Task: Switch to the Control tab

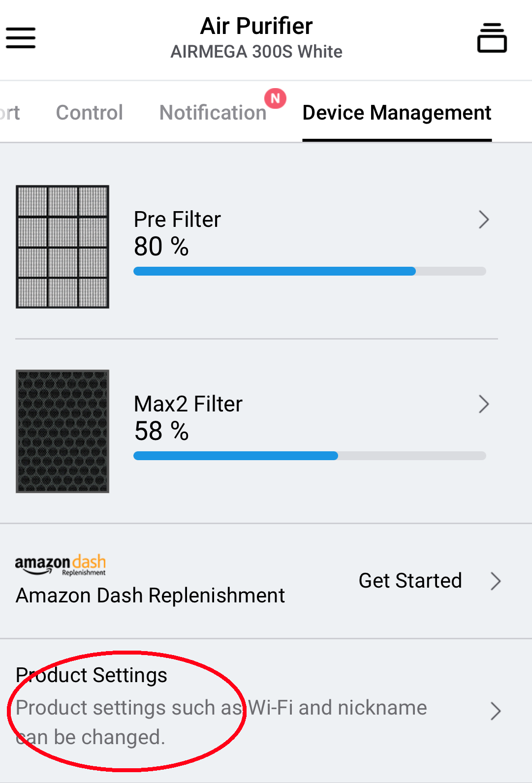Action: tap(89, 113)
